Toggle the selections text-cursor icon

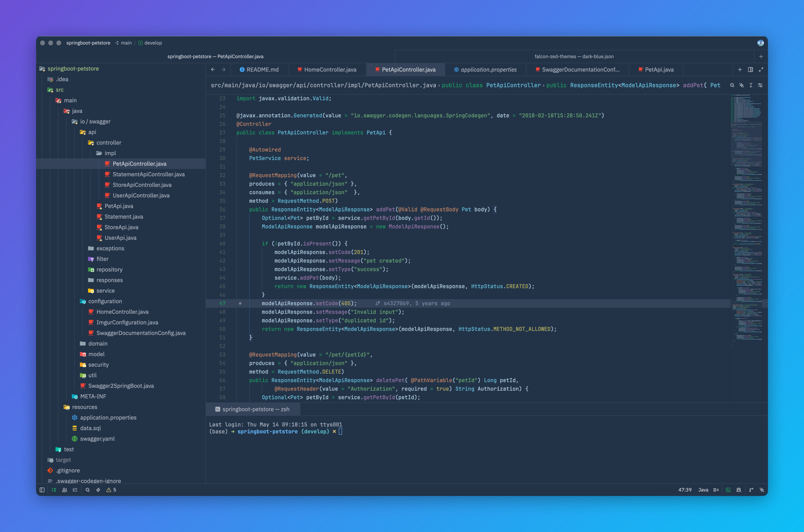751,85
